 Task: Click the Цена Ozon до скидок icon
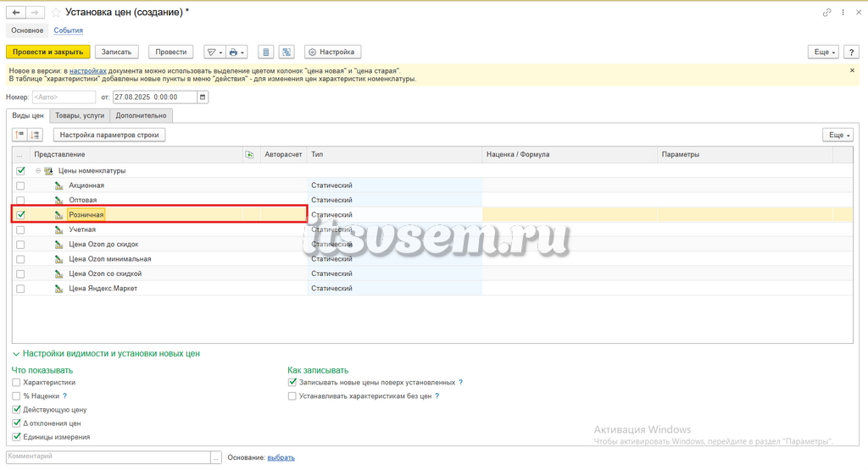[x=58, y=245]
